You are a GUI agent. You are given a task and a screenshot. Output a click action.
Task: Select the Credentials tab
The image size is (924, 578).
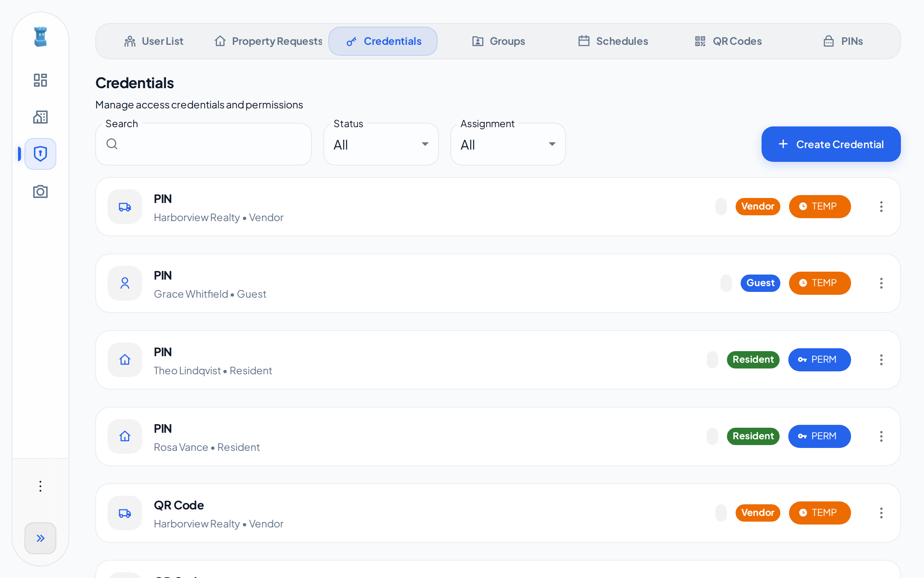click(383, 41)
